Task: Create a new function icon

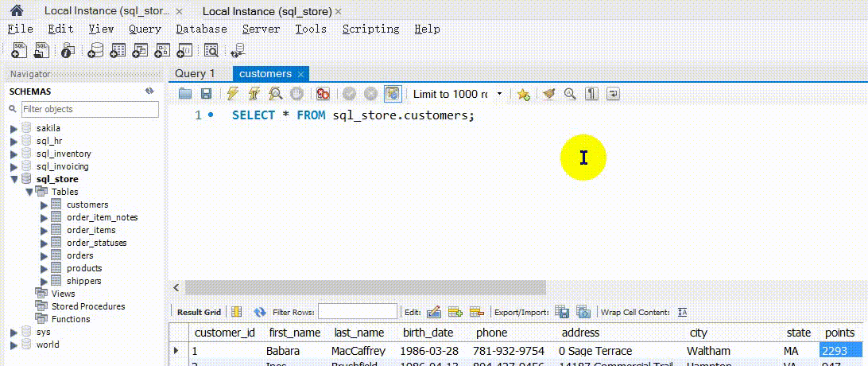Action: click(184, 50)
